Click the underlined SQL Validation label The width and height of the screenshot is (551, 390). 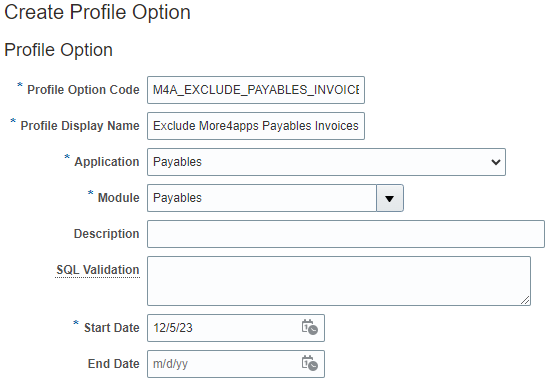[98, 270]
